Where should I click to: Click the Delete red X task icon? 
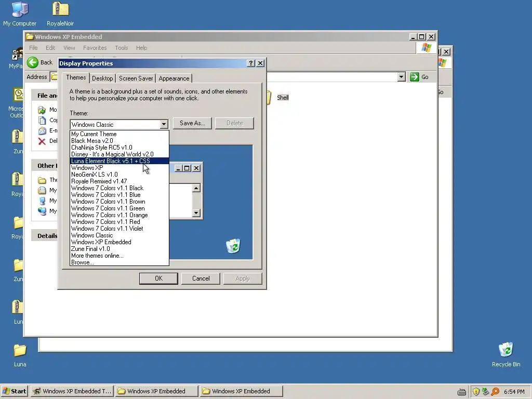pyautogui.click(x=42, y=141)
